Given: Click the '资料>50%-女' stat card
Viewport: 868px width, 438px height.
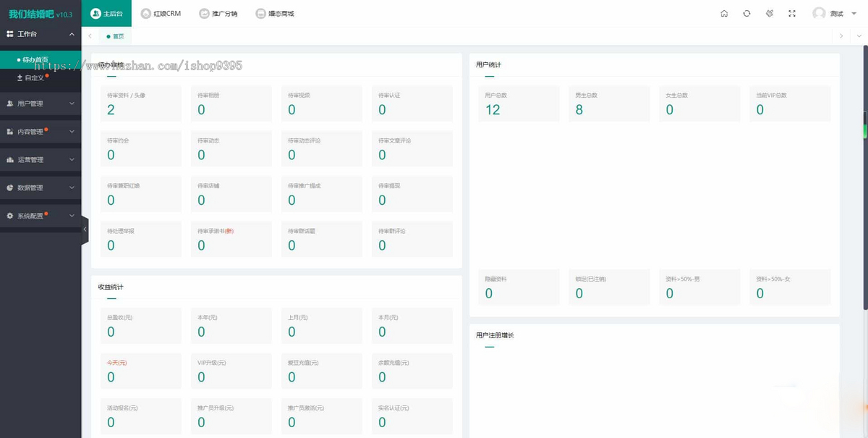Looking at the screenshot, I should point(790,287).
